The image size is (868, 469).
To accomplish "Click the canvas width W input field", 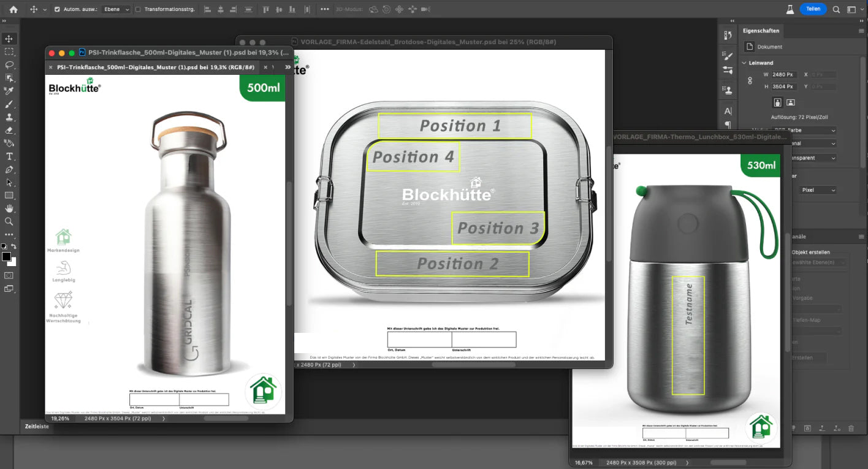I will point(783,75).
